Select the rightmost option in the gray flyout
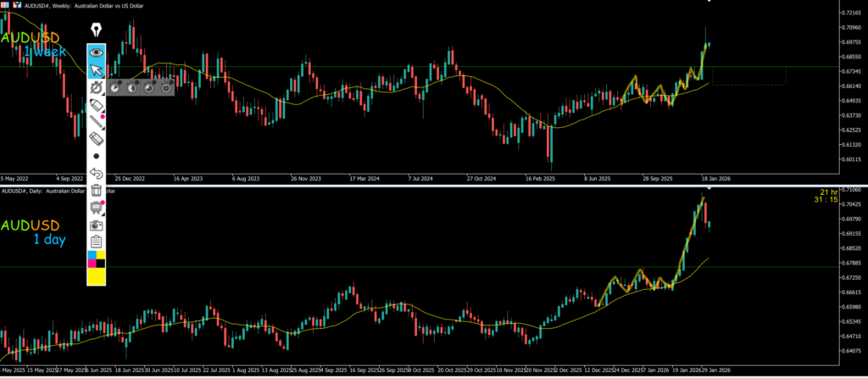The width and height of the screenshot is (868, 378). click(x=166, y=86)
